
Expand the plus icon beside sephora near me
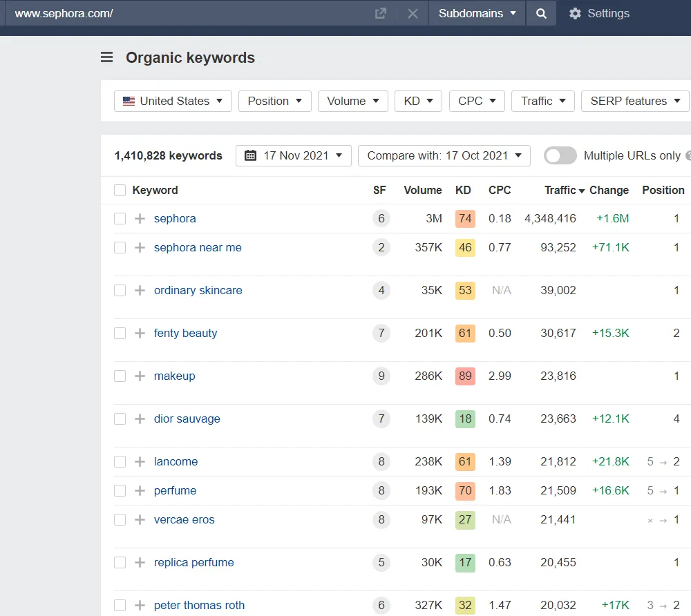[140, 247]
